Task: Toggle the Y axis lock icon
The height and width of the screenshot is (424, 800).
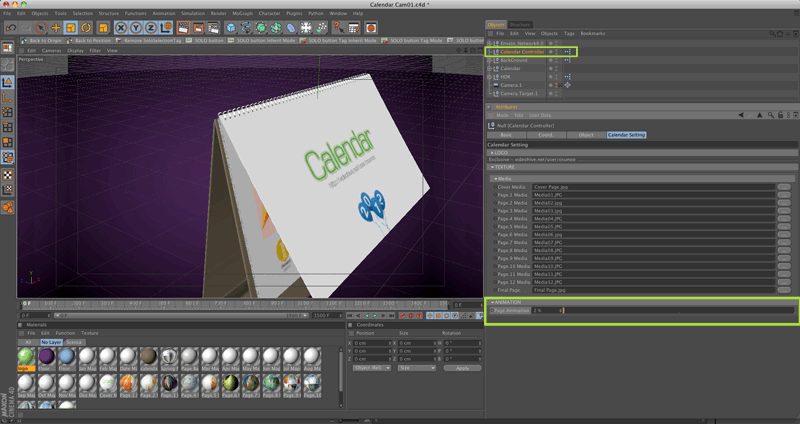Action: pyautogui.click(x=136, y=27)
